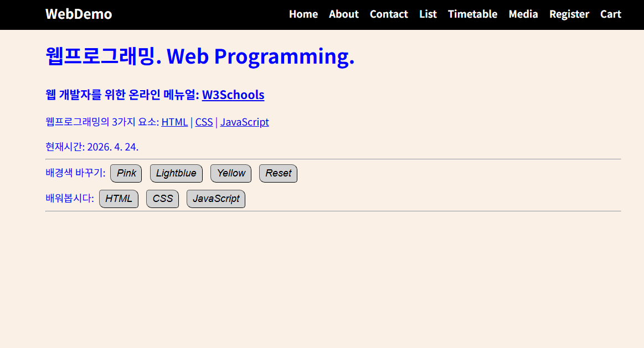The width and height of the screenshot is (644, 348).
Task: Go to the Register page
Action: click(569, 14)
